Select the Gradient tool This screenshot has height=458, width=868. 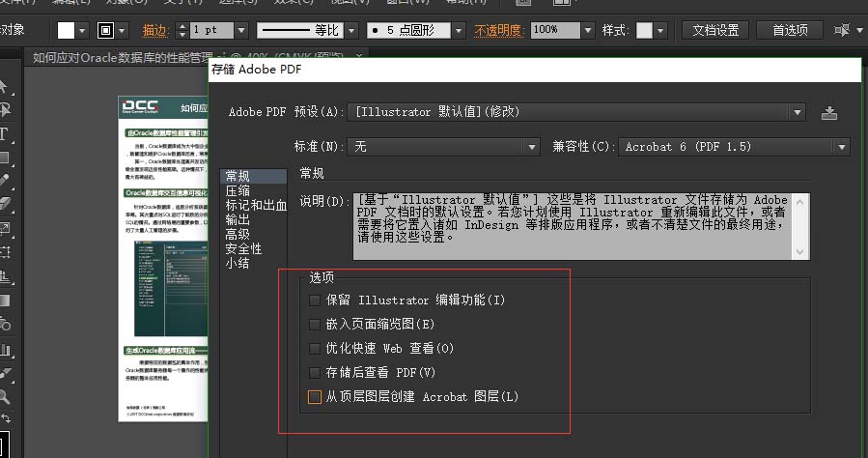pyautogui.click(x=5, y=301)
